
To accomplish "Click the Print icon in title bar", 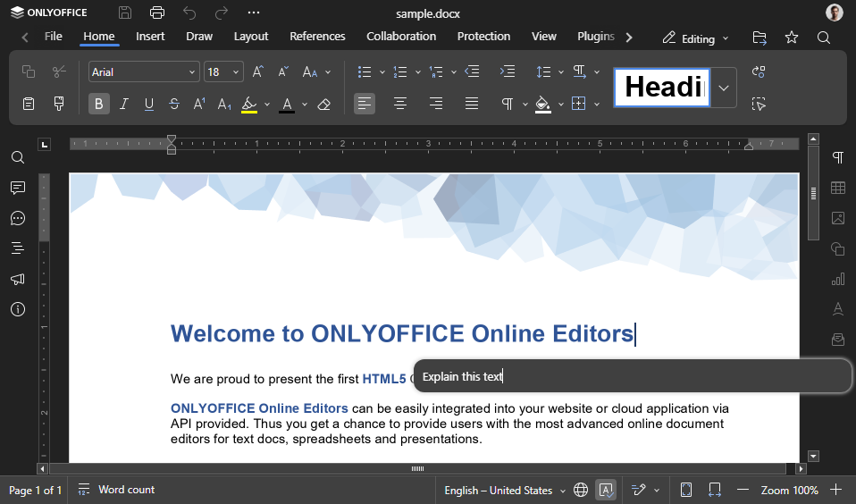I will [x=157, y=13].
